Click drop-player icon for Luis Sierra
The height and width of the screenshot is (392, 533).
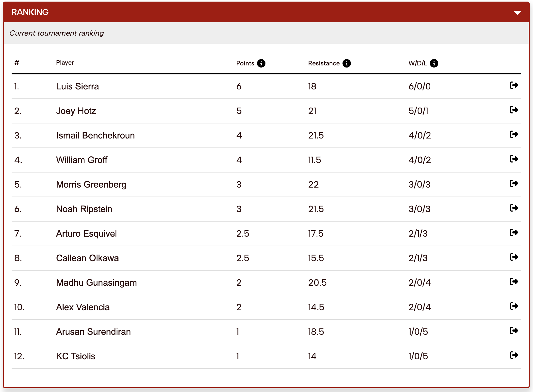(x=514, y=85)
